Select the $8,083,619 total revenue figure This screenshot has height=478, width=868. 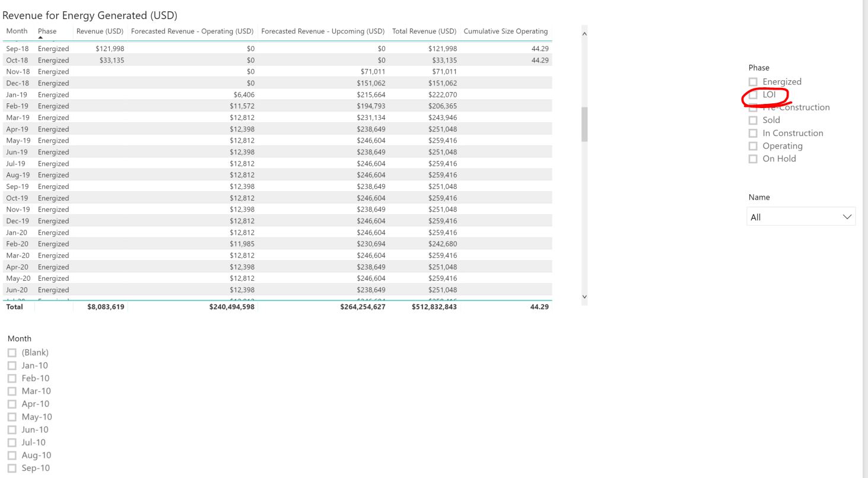tap(106, 307)
